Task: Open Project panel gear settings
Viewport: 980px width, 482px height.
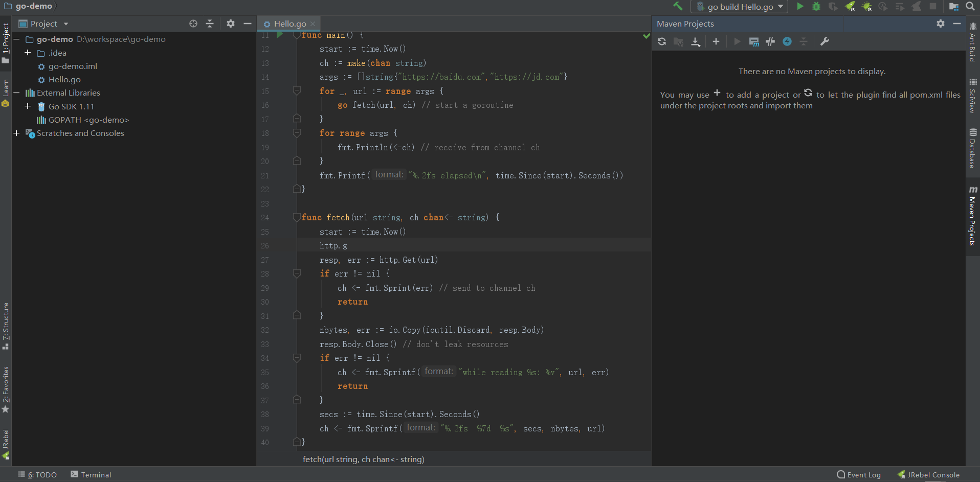Action: 231,24
